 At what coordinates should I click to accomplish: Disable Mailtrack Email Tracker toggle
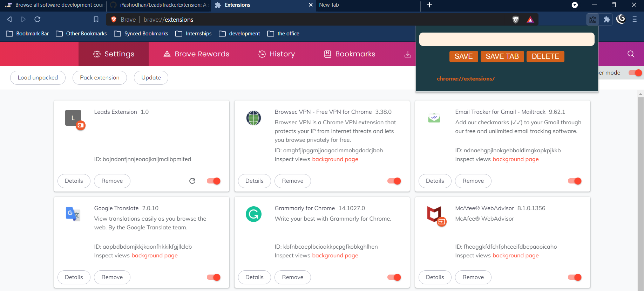575,181
